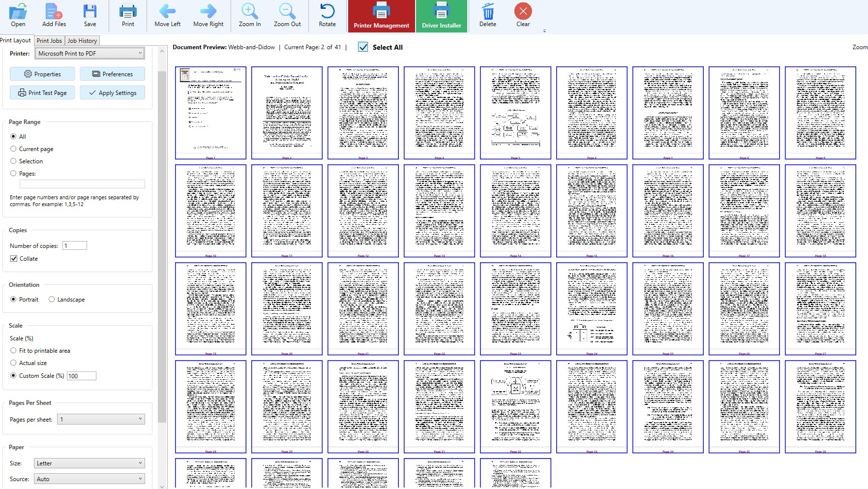The height and width of the screenshot is (489, 868).
Task: Zoom in on the document preview
Action: (x=249, y=15)
